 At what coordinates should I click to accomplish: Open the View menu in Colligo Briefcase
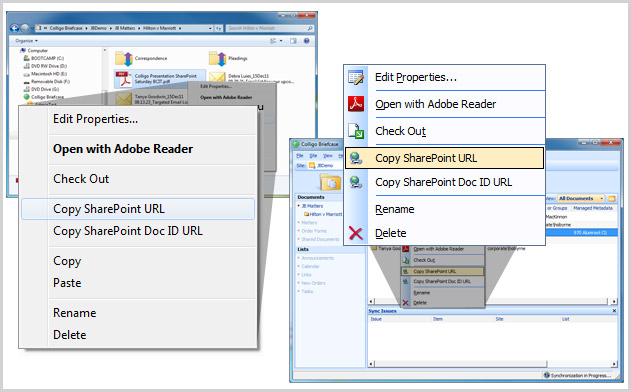point(328,156)
